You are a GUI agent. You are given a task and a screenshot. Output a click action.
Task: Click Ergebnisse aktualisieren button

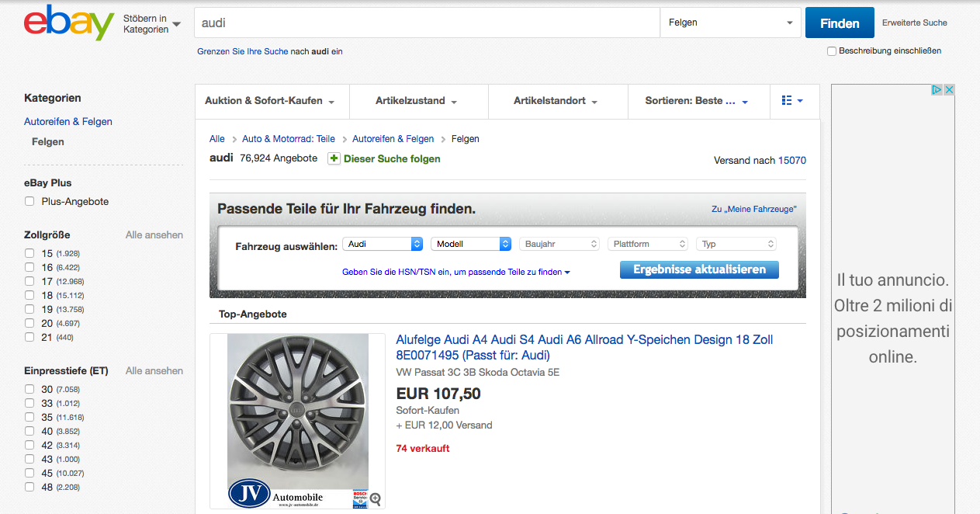click(x=699, y=269)
